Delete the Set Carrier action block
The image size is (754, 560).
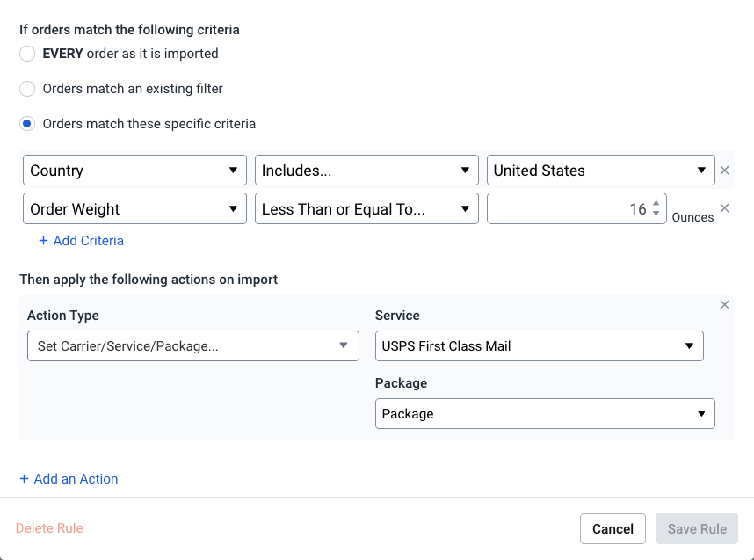click(x=724, y=305)
